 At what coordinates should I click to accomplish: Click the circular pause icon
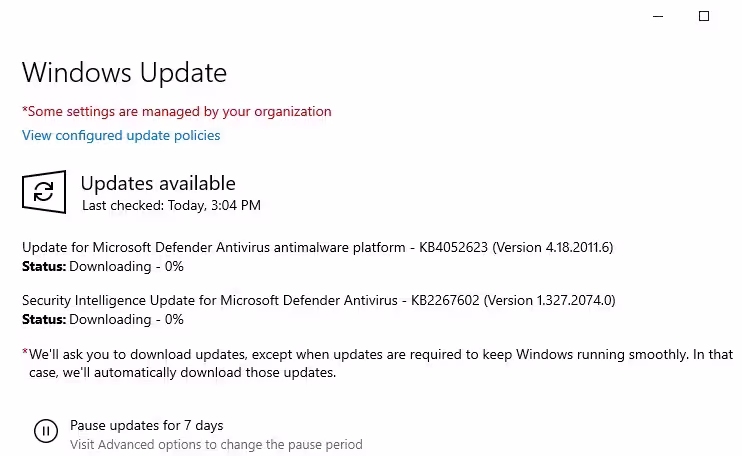coord(46,431)
